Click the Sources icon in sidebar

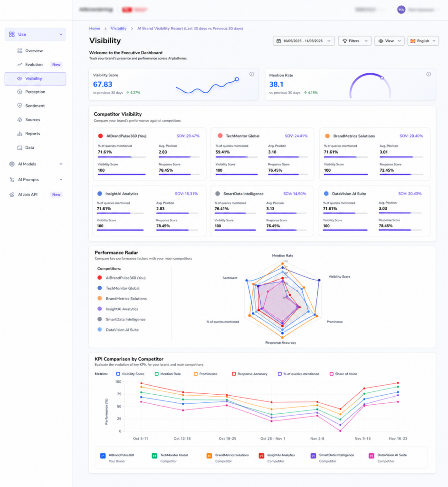click(x=19, y=119)
